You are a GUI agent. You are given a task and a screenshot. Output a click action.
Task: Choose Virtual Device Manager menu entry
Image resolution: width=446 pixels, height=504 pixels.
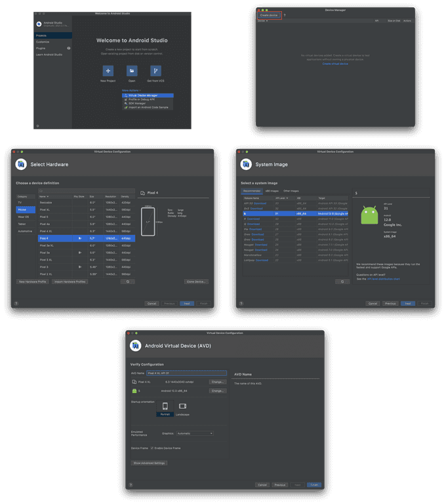[x=148, y=95]
